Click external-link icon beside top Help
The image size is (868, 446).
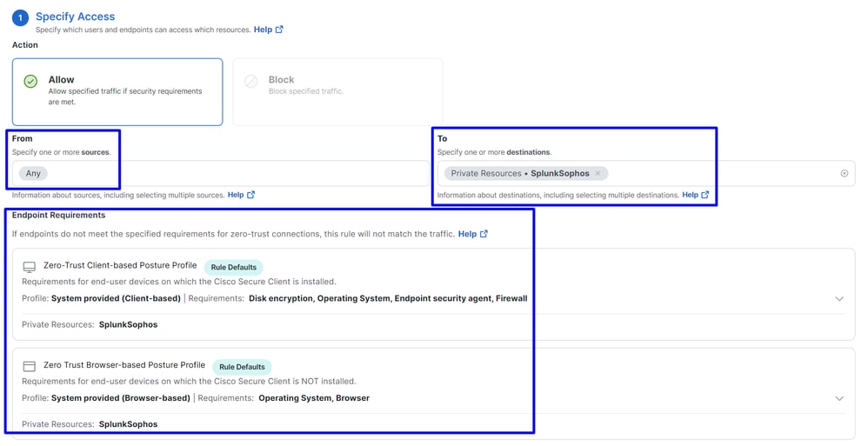click(x=279, y=30)
